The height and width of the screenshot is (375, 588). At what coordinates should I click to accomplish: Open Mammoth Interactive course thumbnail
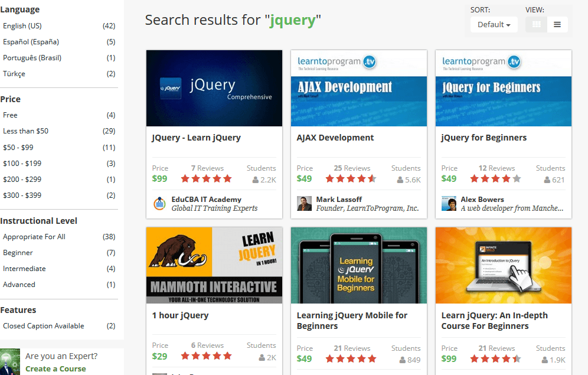point(214,265)
